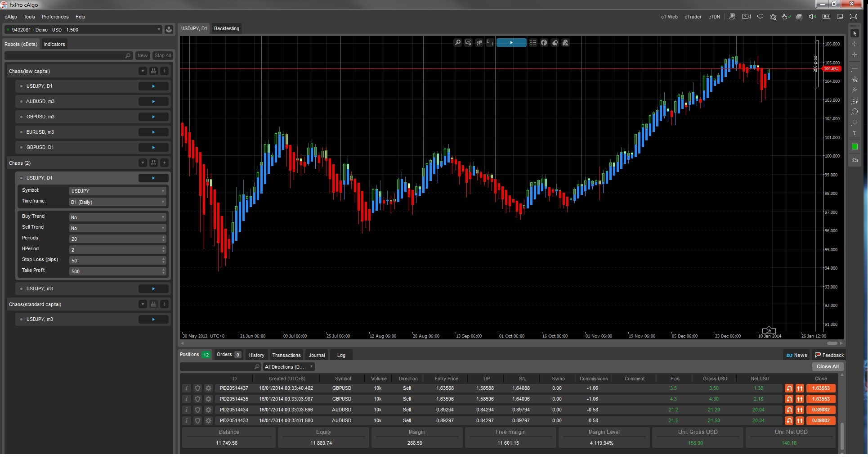Reverse position PID20514437 with orange icon
The height and width of the screenshot is (460, 868).
point(789,388)
